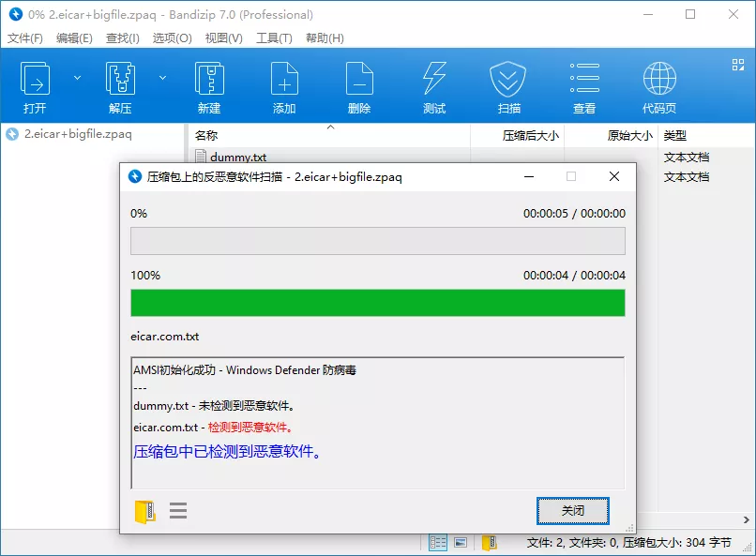
Task: Click the archive icon in the scan dialog
Action: point(144,510)
